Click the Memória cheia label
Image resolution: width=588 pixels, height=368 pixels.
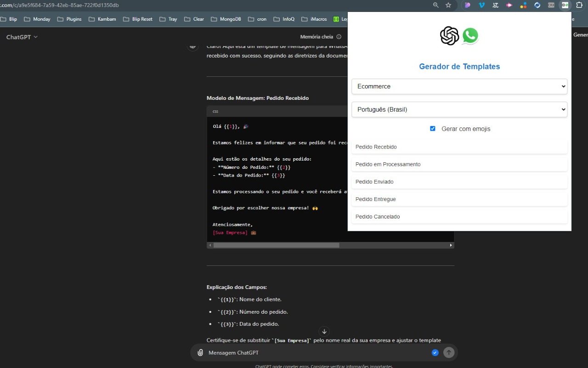317,37
